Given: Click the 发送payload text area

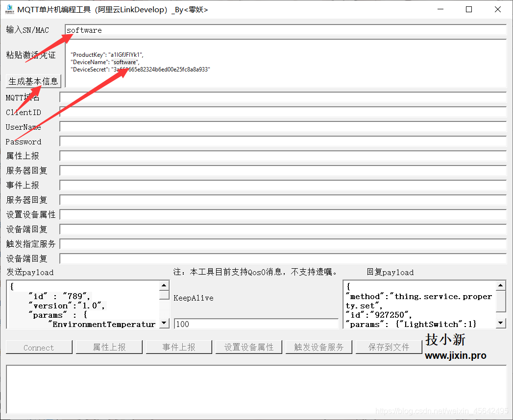Looking at the screenshot, I should [83, 304].
